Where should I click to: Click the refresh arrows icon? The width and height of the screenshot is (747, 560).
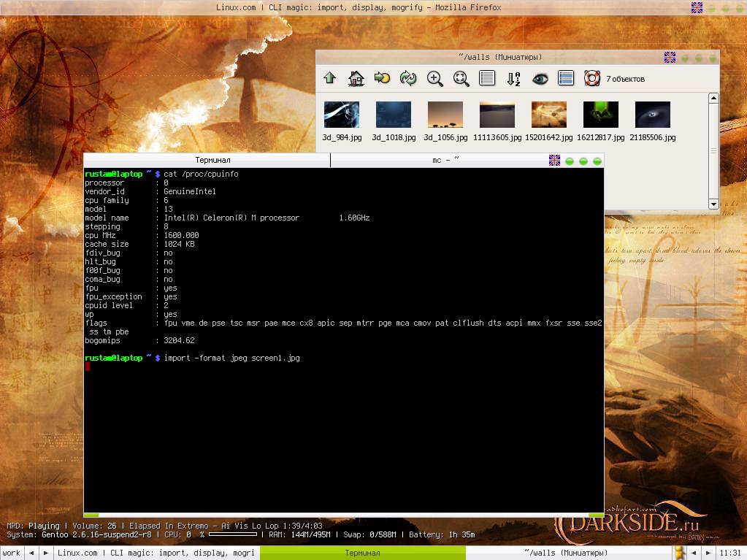click(408, 78)
